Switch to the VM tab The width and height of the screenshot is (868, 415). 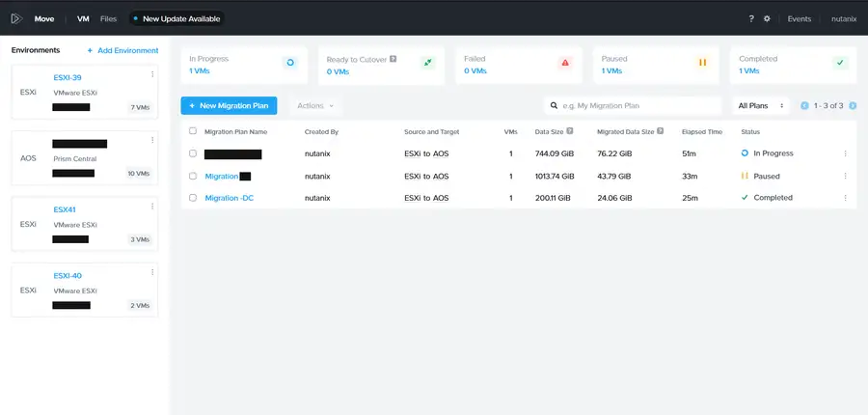point(83,19)
